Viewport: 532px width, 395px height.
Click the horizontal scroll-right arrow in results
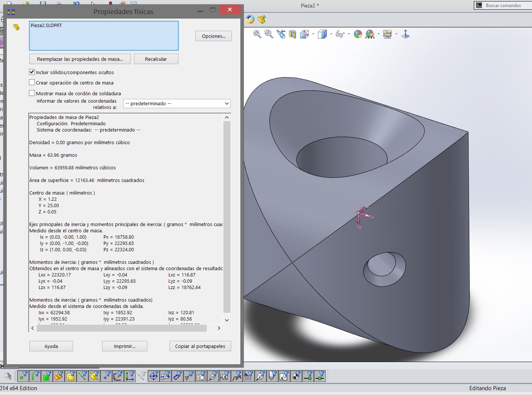click(219, 328)
